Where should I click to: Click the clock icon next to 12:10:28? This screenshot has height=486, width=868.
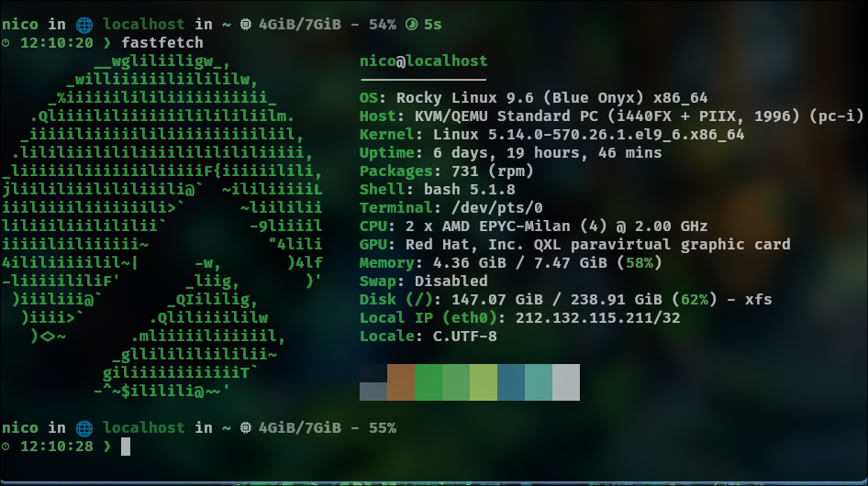tap(6, 447)
